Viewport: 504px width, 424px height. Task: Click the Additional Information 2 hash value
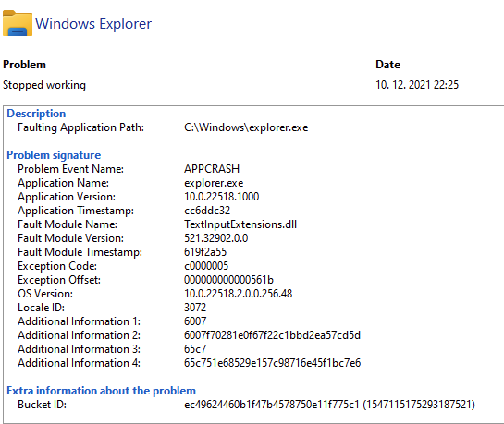[x=272, y=335]
